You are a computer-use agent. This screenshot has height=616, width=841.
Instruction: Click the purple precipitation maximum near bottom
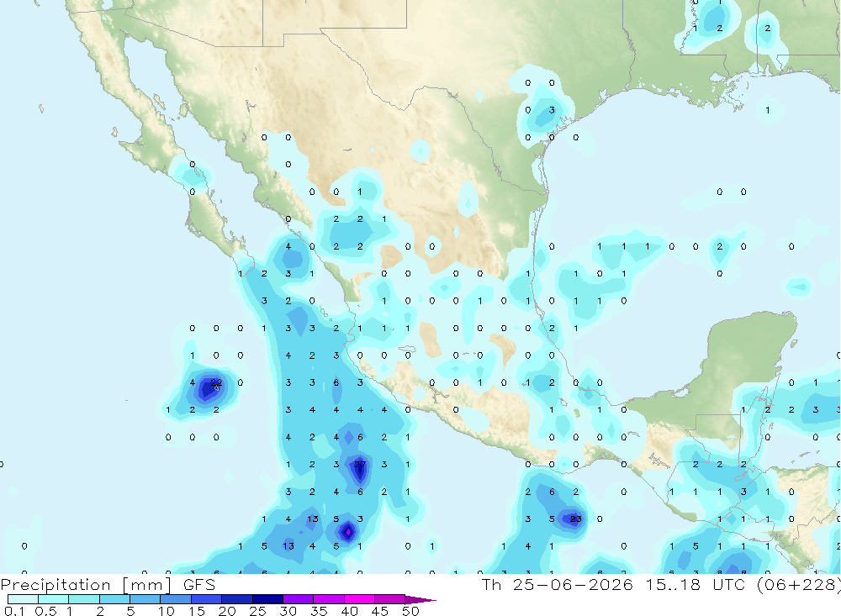pos(347,532)
